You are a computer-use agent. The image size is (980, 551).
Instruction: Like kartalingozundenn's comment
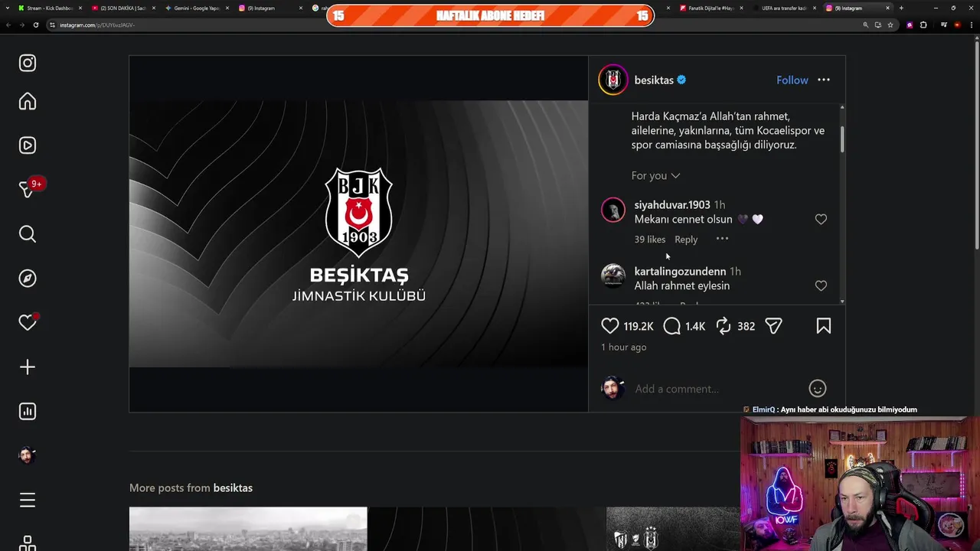point(821,285)
